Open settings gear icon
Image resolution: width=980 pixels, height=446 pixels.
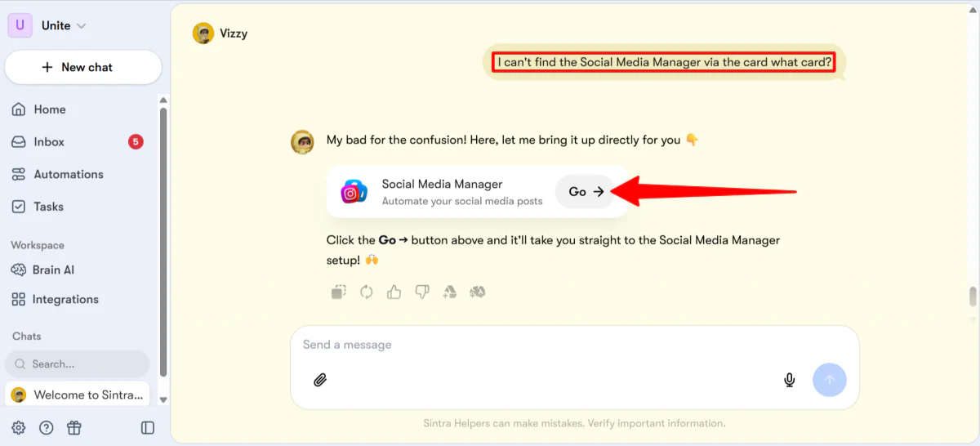tap(18, 427)
